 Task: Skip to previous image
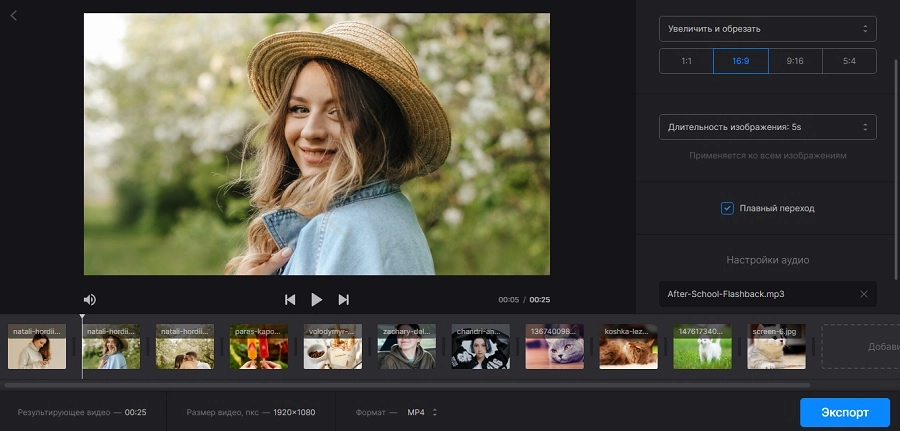click(290, 299)
